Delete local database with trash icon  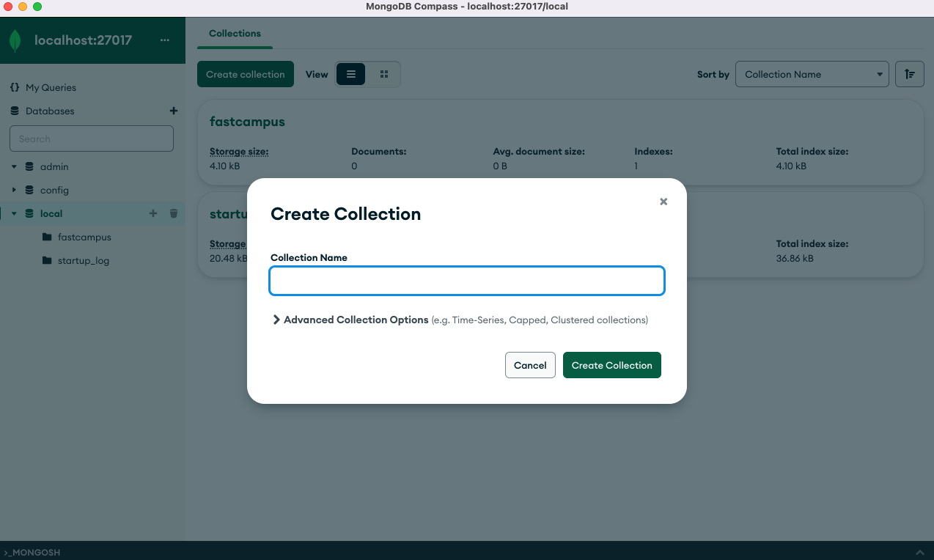(x=174, y=213)
